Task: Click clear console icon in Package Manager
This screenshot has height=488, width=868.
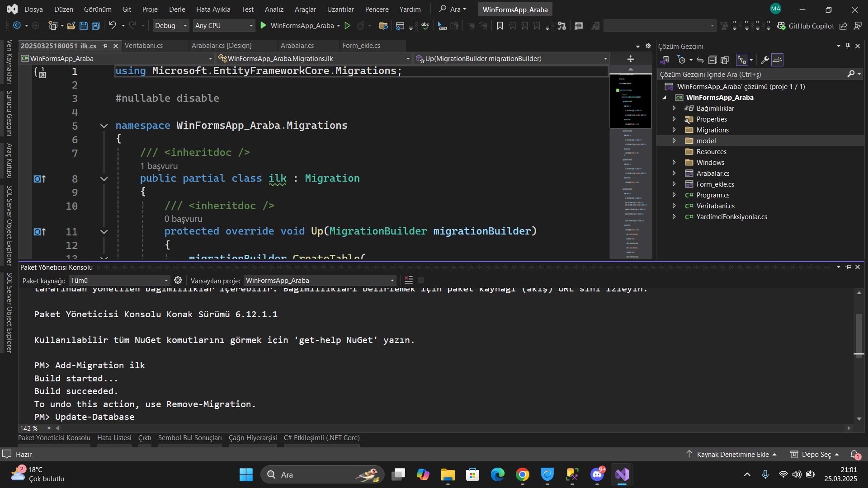Action: point(409,280)
